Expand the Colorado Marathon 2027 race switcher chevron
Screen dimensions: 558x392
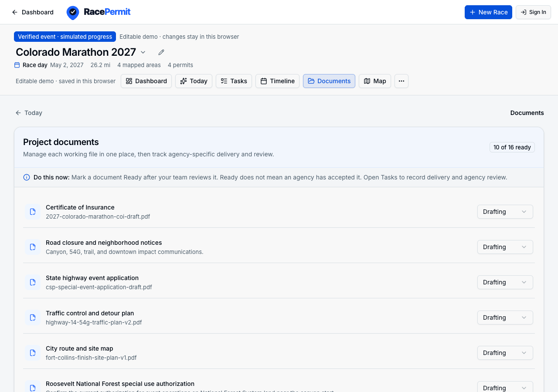coord(143,52)
